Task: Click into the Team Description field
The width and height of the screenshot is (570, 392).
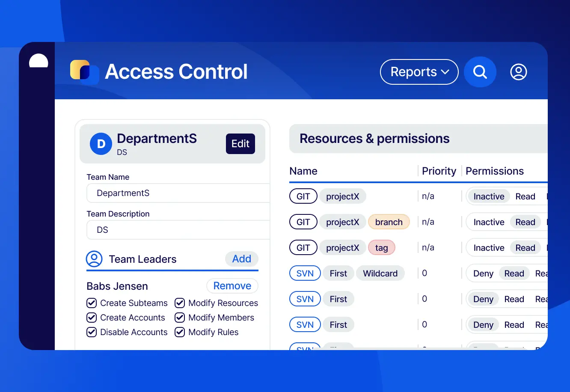Action: coord(178,230)
